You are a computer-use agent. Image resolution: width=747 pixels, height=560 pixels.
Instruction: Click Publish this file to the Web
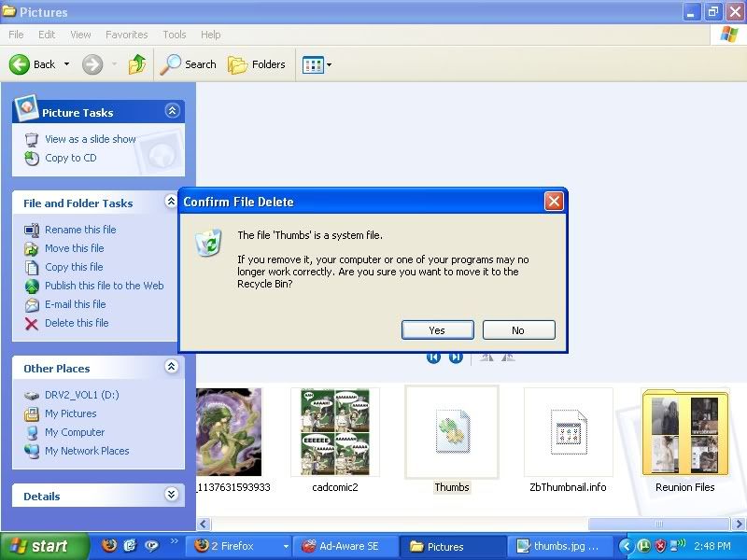click(105, 286)
